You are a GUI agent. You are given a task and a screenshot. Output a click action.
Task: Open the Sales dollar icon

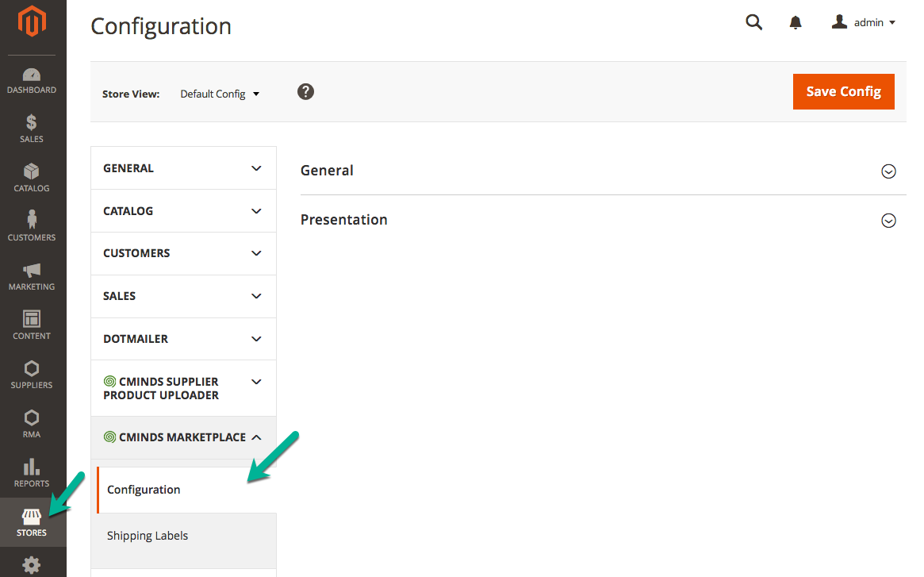pos(32,123)
